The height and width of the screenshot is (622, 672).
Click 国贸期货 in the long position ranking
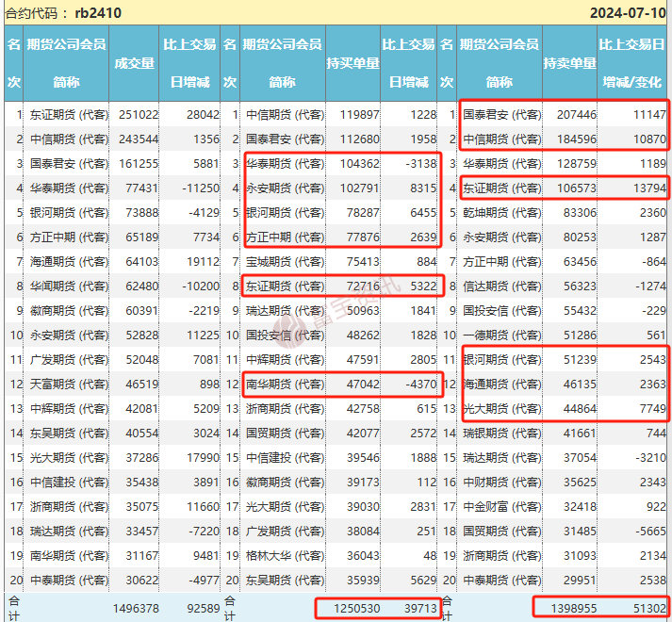coord(285,434)
